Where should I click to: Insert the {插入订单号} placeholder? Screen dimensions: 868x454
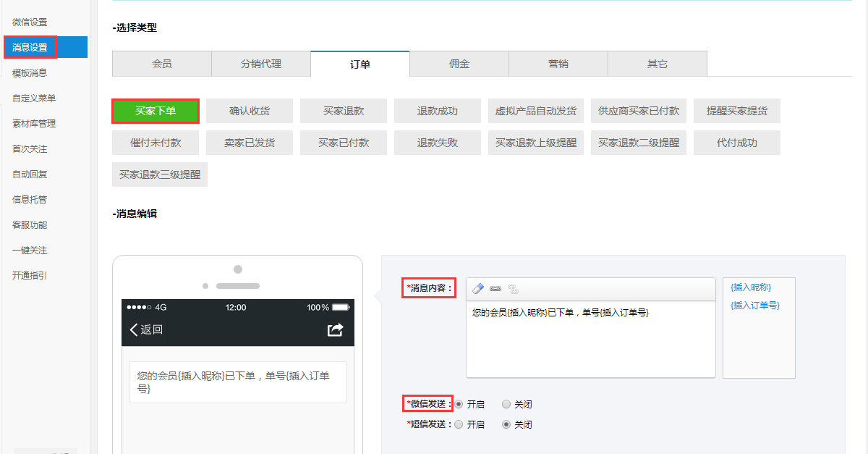point(755,305)
